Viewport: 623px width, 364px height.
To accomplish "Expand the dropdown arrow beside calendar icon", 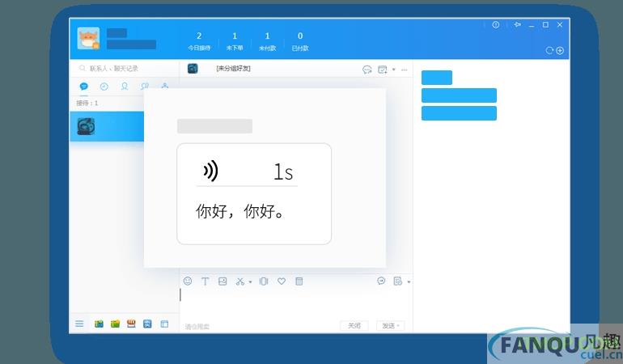I will (394, 70).
